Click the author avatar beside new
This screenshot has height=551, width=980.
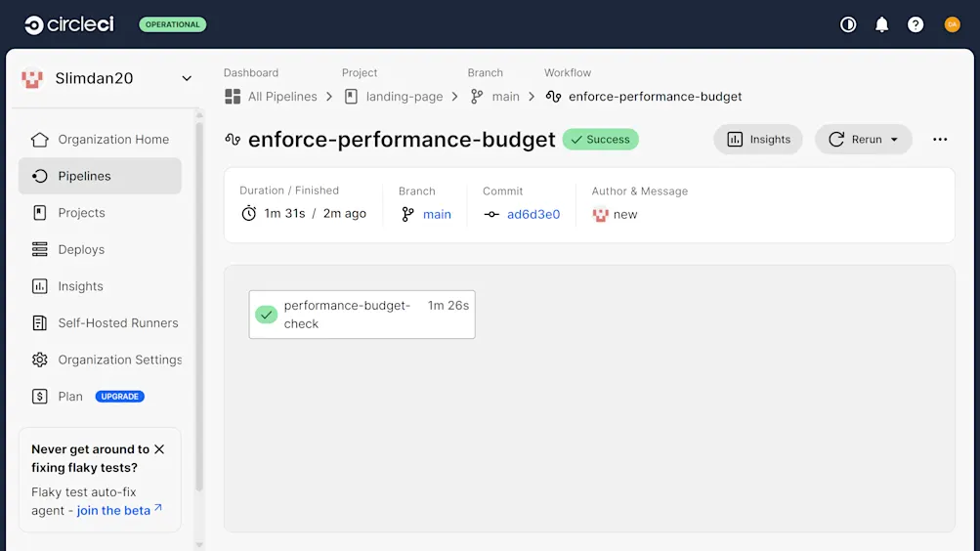point(601,214)
